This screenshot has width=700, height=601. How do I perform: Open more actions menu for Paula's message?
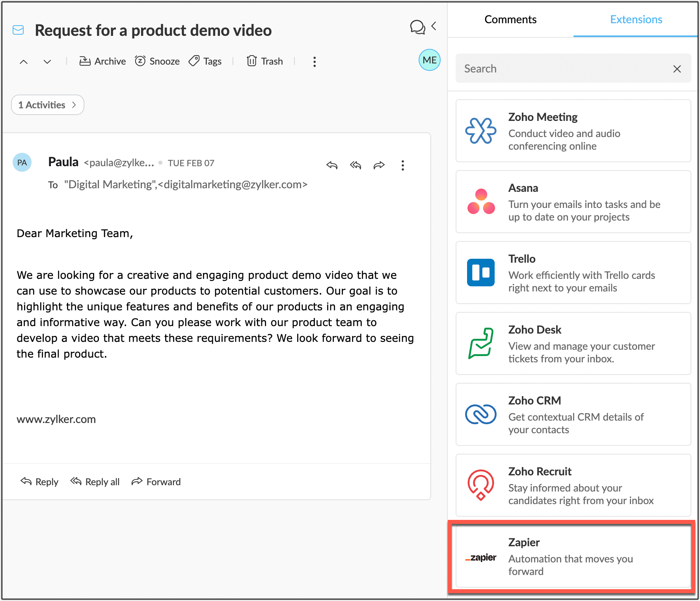click(402, 165)
